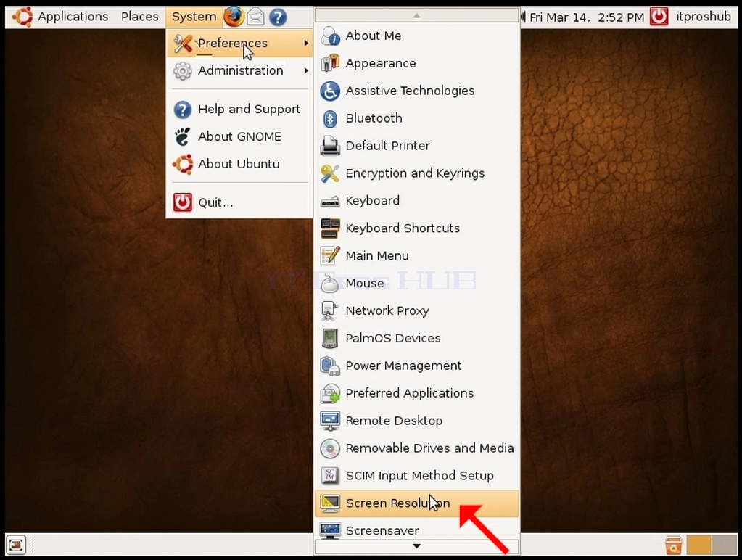The height and width of the screenshot is (560, 742).
Task: Expand the Administration submenu
Action: (239, 70)
